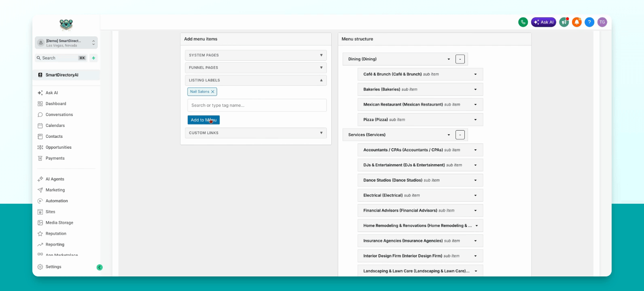
Task: Expand the Financial Advisors sub item arrow
Action: [475, 211]
